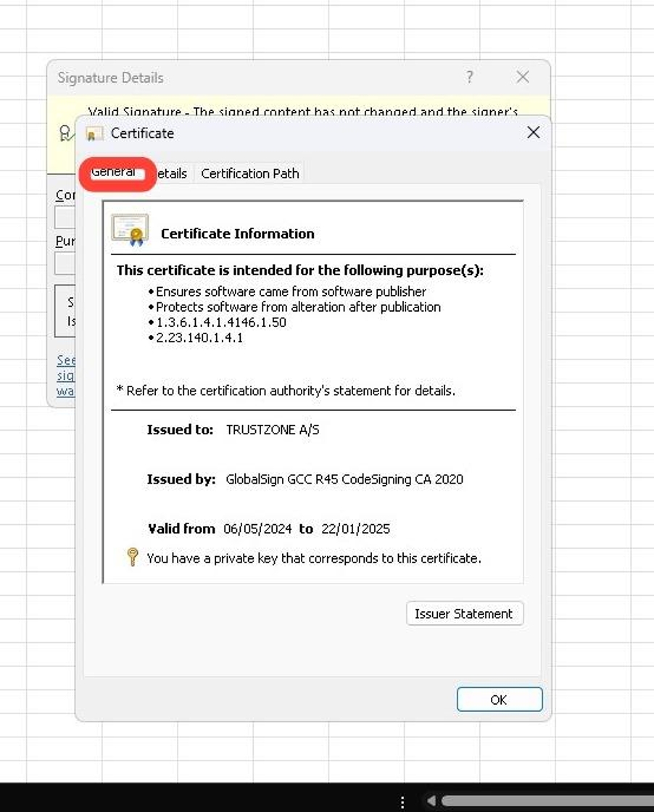Image resolution: width=654 pixels, height=812 pixels.
Task: Click the 'Certificate Information' heading
Action: [x=238, y=233]
